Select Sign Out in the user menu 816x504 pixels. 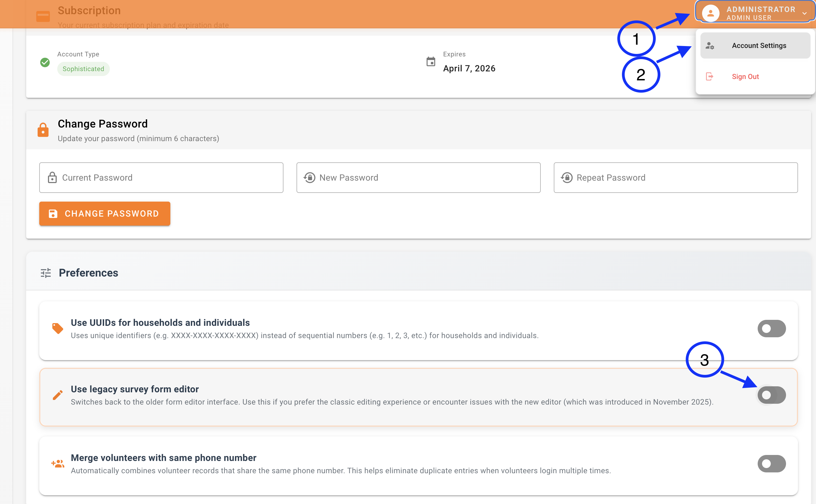(745, 77)
